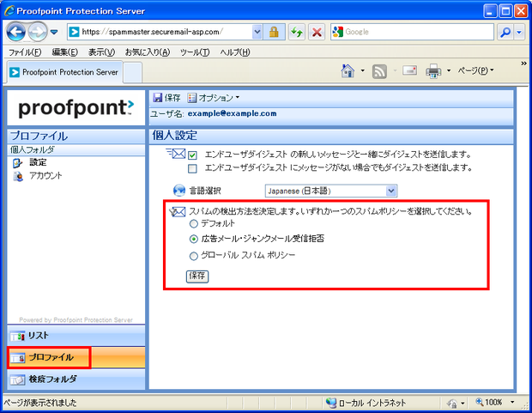Image resolution: width=532 pixels, height=413 pixels.
Task: Click the red Stop loading icon
Action: point(317,33)
